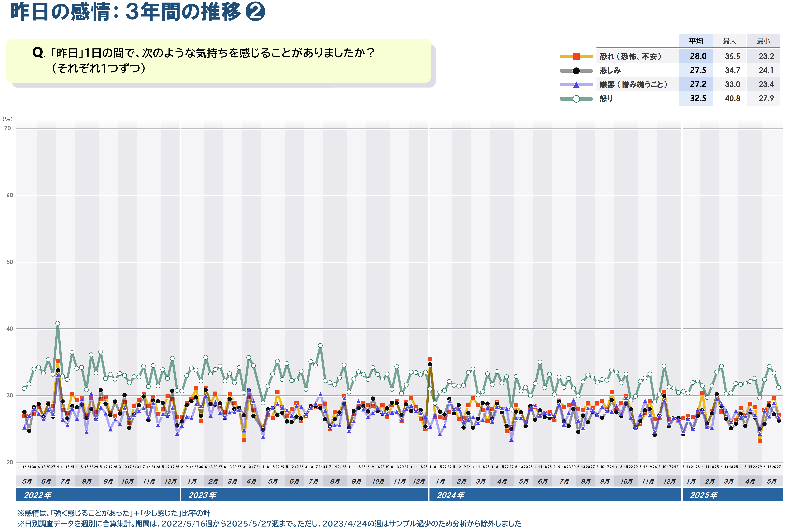
Task: Click the 4月 label under 2023年
Action: (251, 481)
